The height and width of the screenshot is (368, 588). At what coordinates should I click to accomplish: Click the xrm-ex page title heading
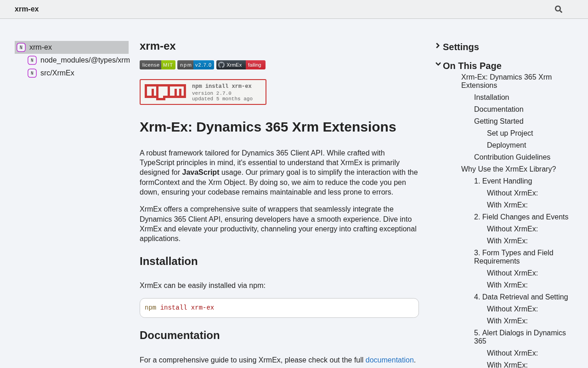(x=158, y=46)
